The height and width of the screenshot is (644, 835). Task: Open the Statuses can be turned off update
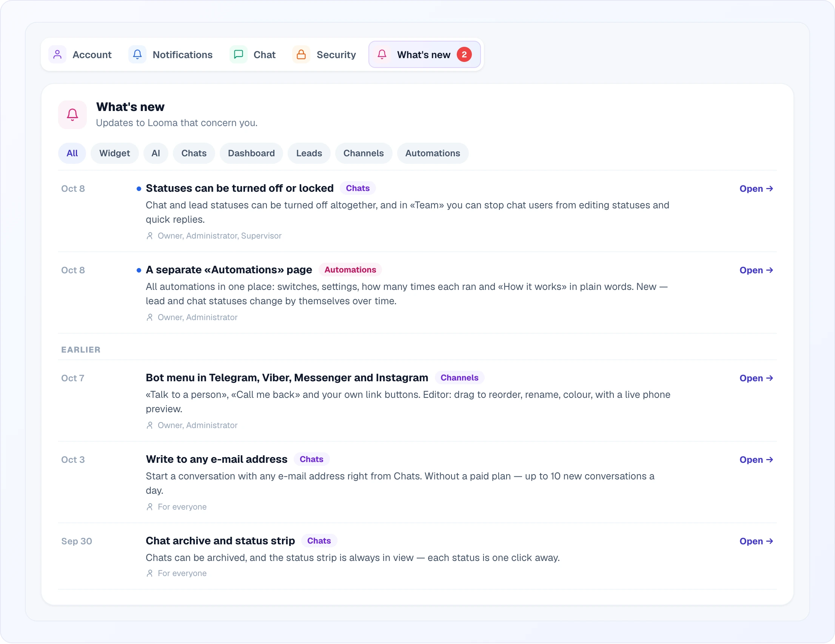coord(756,189)
